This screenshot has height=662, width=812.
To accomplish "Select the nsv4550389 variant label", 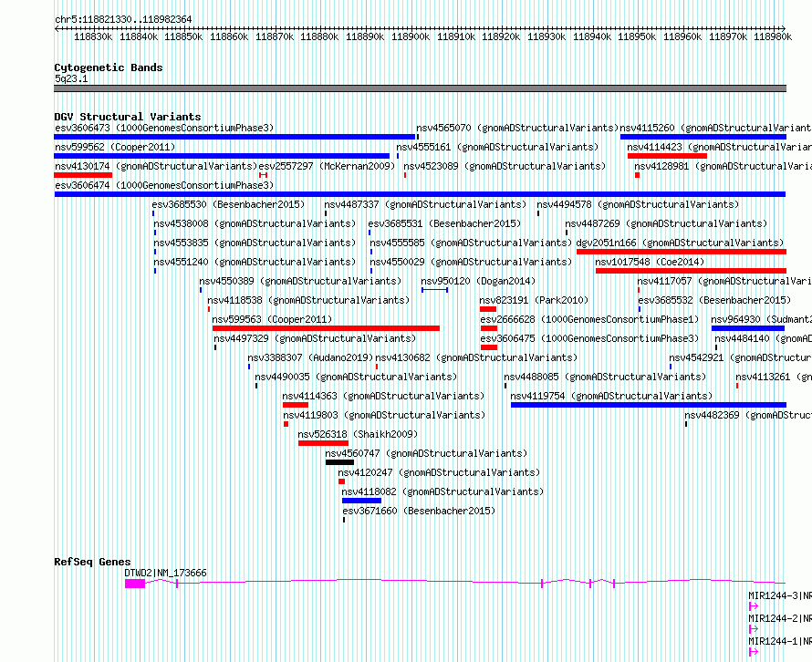I will (300, 281).
